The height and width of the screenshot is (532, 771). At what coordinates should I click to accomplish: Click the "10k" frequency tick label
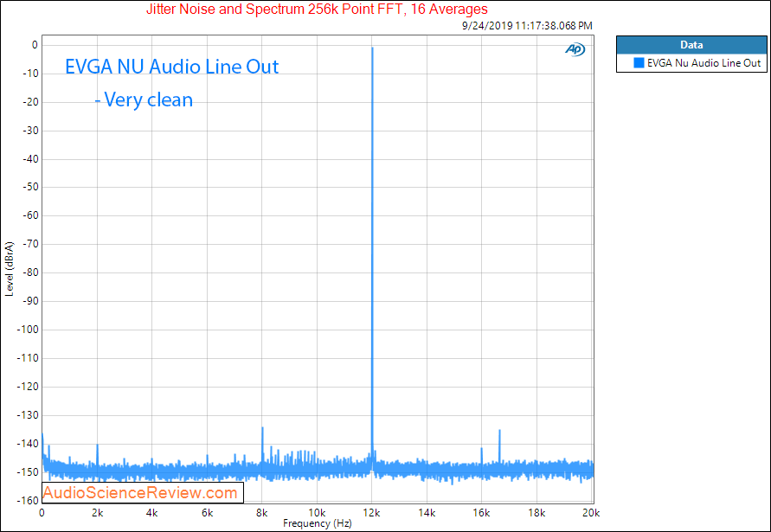(317, 513)
